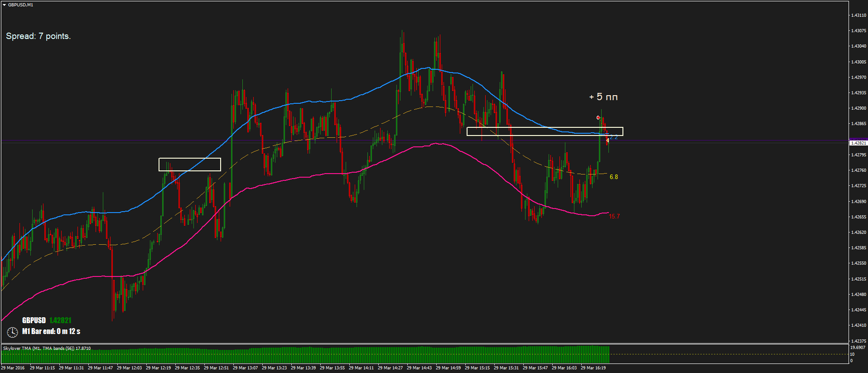Click the price axis value 1.42900
Screen dimensions: 868x373
[858, 108]
